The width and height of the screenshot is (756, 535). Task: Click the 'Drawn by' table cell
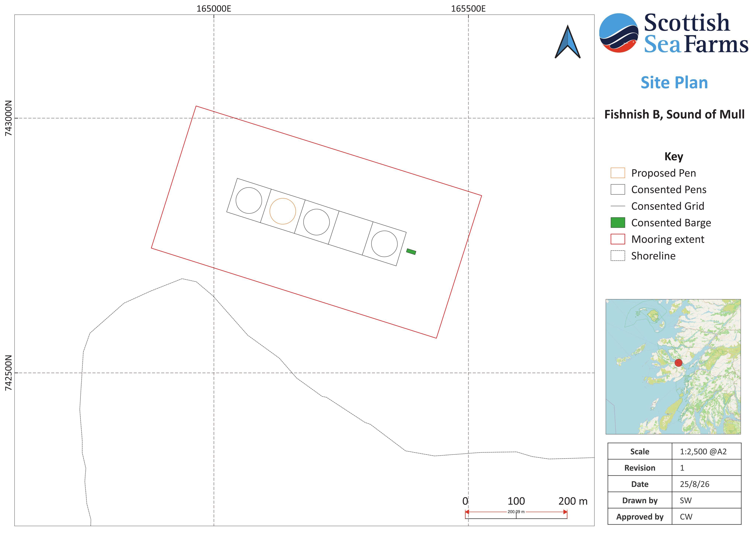click(640, 500)
